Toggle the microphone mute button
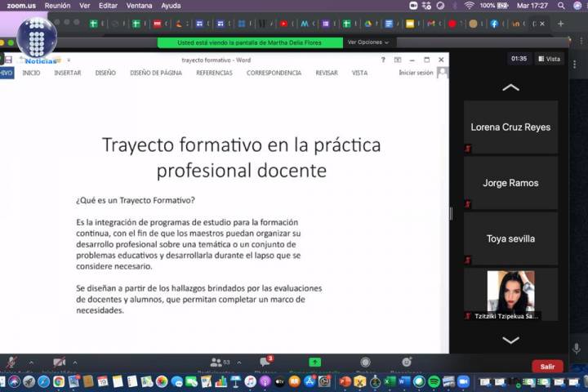Screen dimensions: 588x392 click(x=11, y=362)
